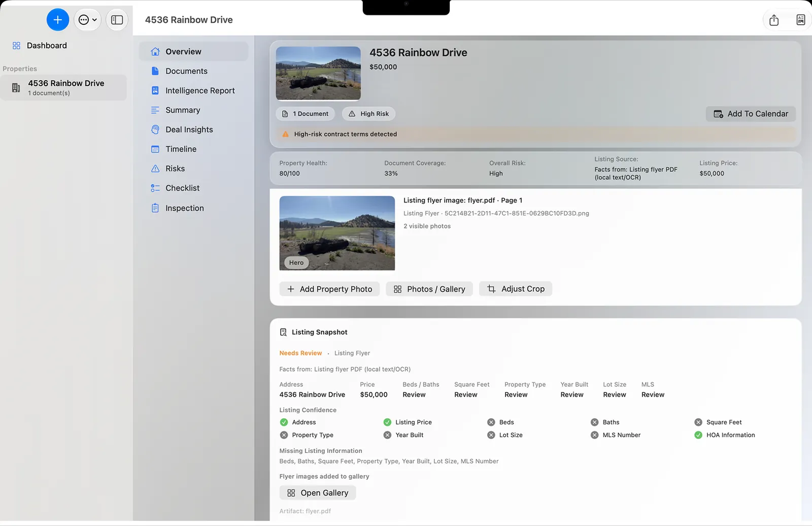
Task: Click the share icon in top bar
Action: pos(774,20)
